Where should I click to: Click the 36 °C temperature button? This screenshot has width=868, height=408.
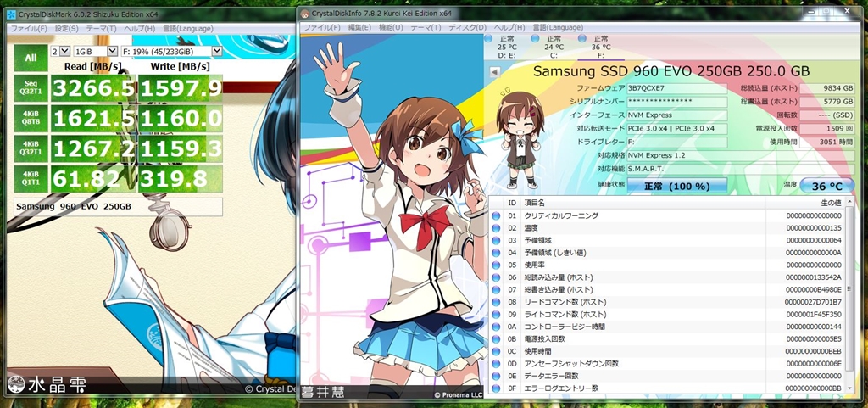pos(827,186)
